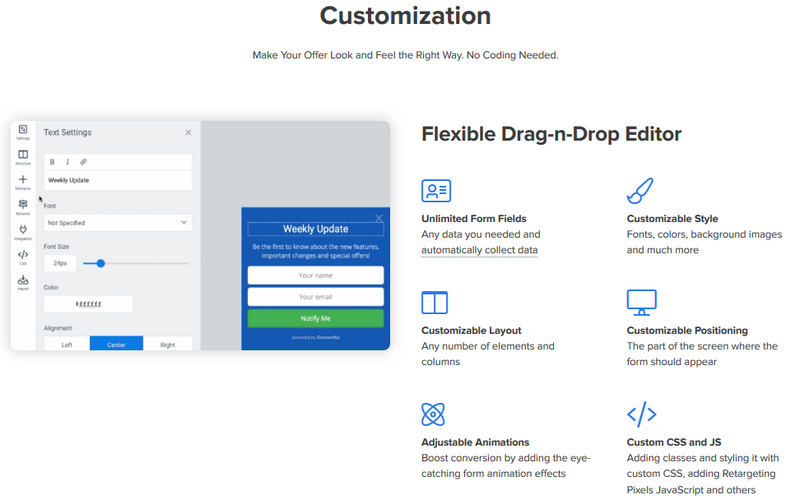Click the 'Your name' input field
This screenshot has width=800, height=500.
[316, 276]
